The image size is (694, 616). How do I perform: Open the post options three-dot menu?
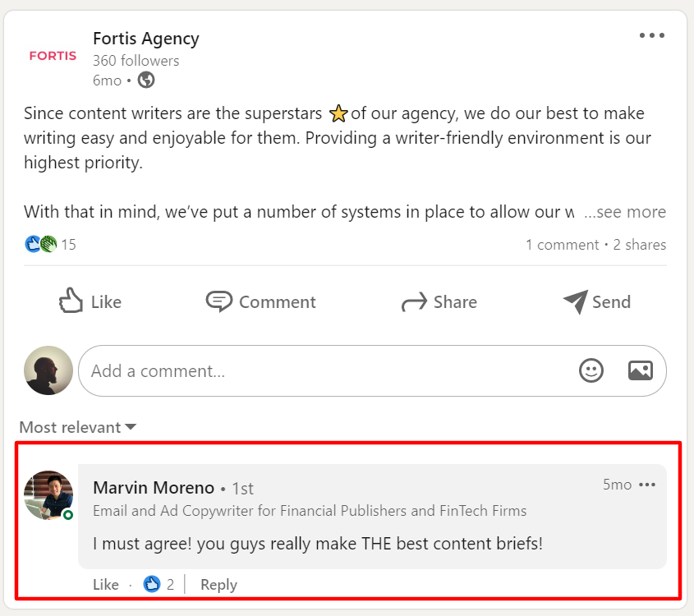(x=651, y=35)
